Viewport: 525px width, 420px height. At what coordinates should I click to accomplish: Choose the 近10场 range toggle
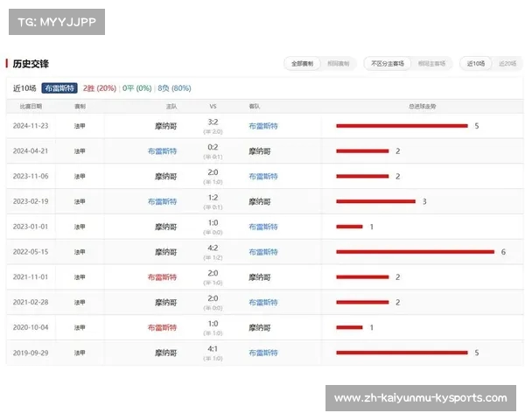[476, 64]
